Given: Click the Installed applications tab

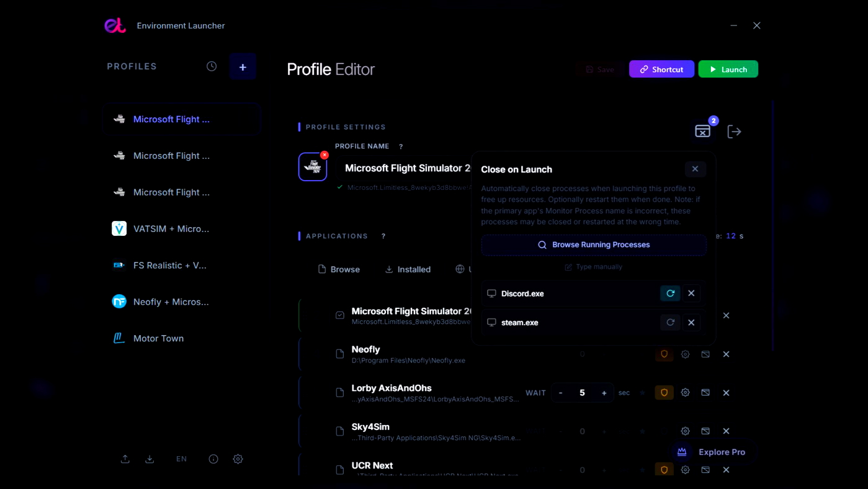Looking at the screenshot, I should (408, 269).
